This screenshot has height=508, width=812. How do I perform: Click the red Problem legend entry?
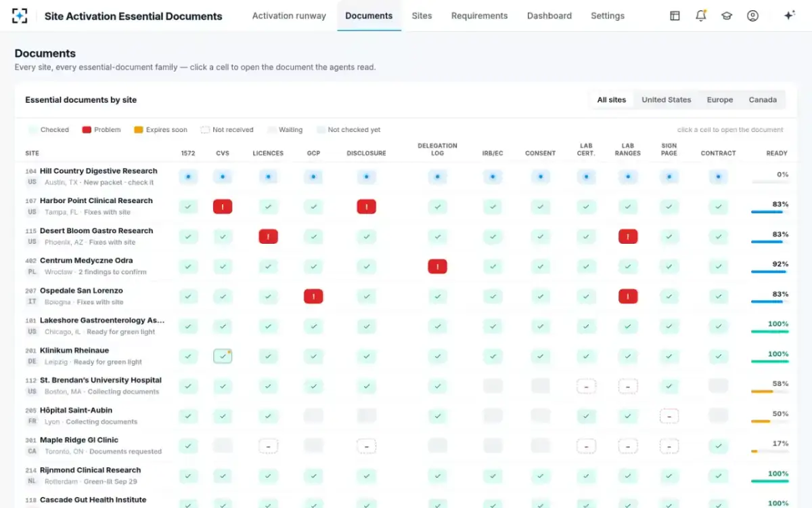tap(100, 129)
